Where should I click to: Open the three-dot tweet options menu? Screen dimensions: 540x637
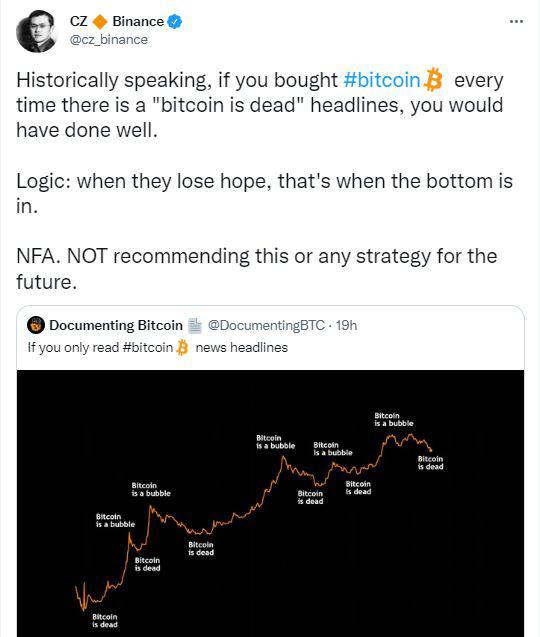click(516, 21)
